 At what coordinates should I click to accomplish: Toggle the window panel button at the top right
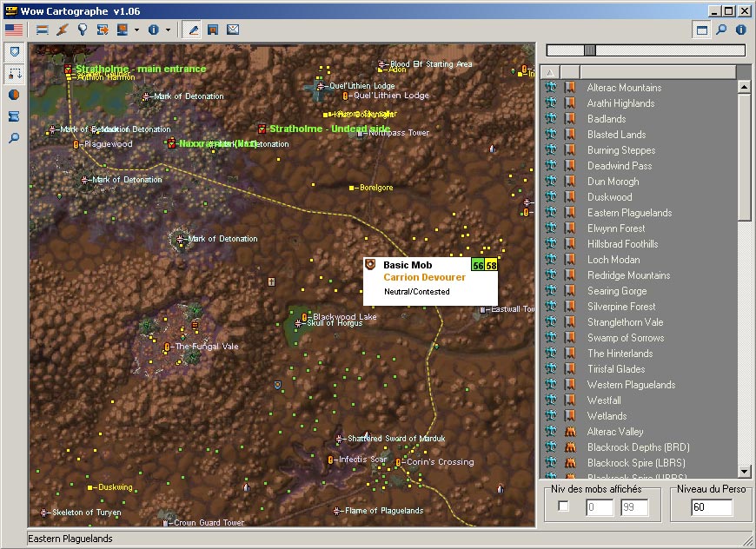point(701,30)
